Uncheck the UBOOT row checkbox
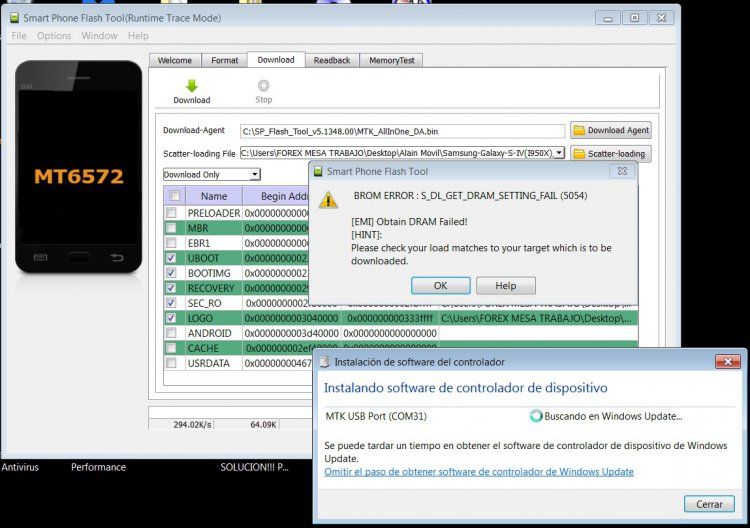The image size is (750, 528). 171,258
